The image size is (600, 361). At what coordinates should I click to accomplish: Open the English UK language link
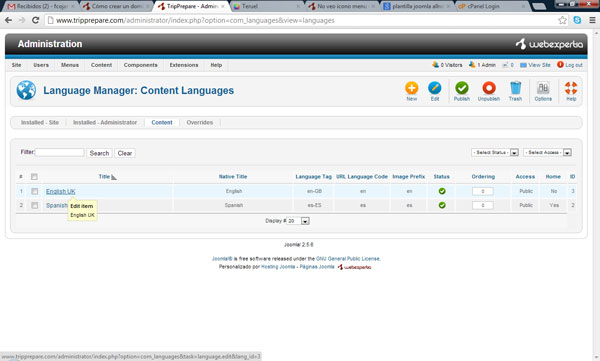(x=60, y=191)
